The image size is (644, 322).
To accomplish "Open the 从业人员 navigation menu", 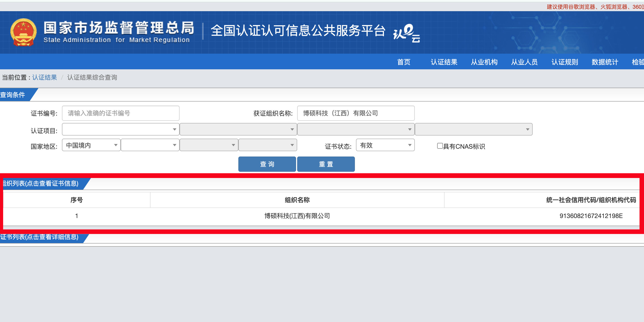I will click(525, 62).
